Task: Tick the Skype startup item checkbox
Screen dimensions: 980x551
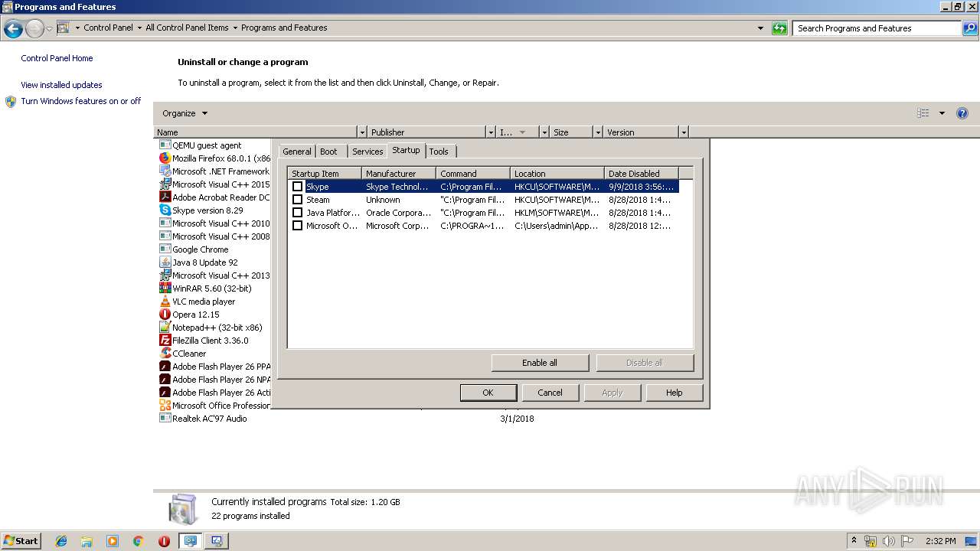Action: (x=298, y=187)
